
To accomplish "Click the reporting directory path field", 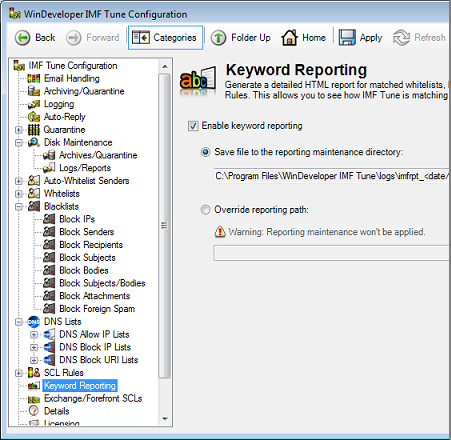I will 331,176.
